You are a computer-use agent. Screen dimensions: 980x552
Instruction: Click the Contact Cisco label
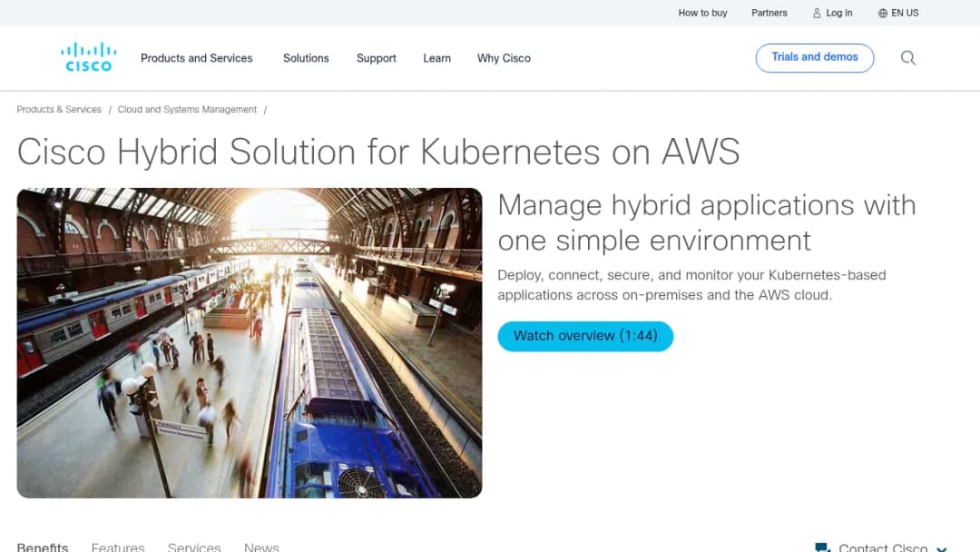883,547
